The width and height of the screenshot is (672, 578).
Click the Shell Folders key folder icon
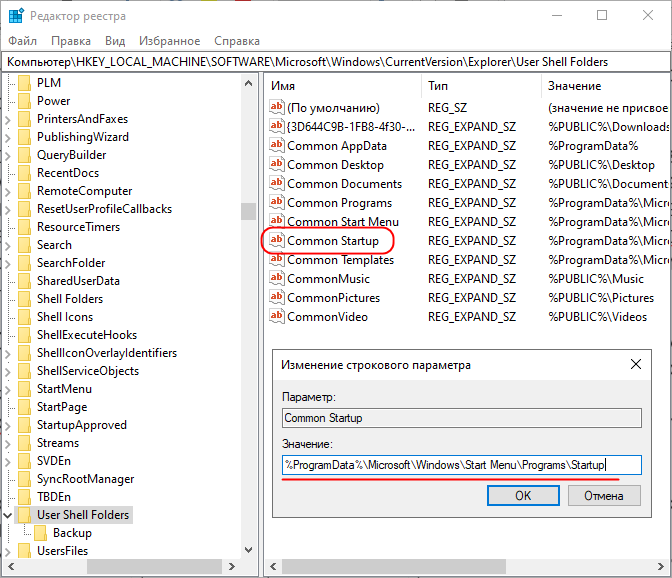[24, 299]
